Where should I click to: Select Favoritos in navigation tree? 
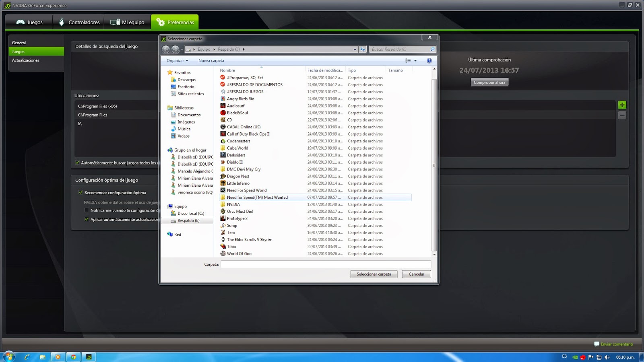(x=182, y=73)
